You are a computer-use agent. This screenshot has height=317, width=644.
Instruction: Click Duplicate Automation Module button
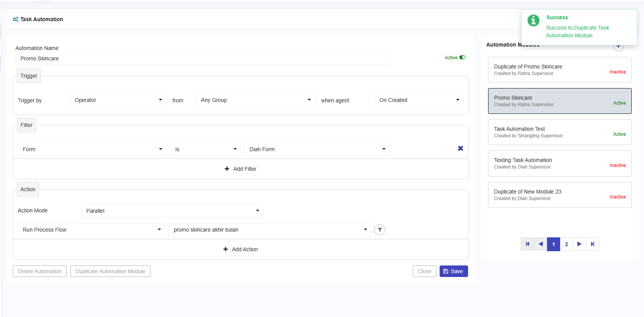tap(110, 271)
